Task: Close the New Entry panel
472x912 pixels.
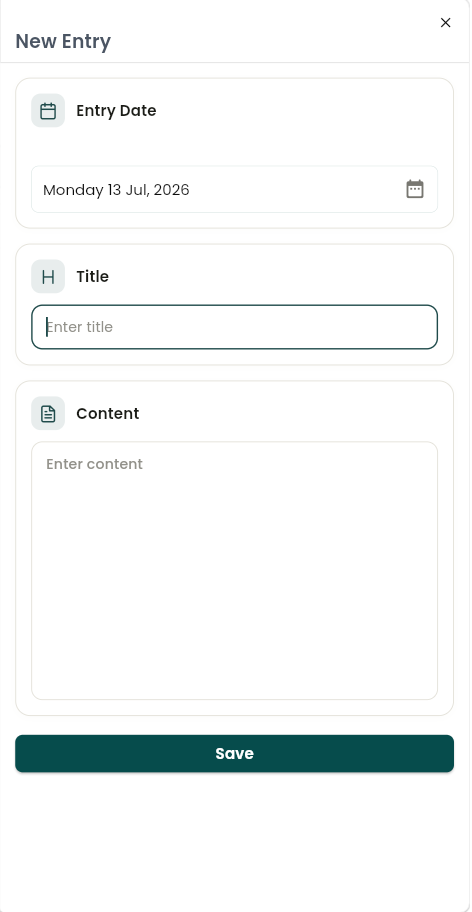Action: pyautogui.click(x=445, y=23)
